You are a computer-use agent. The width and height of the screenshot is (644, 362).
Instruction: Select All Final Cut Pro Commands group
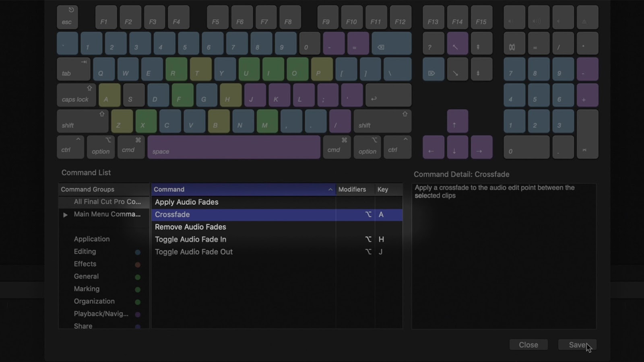click(104, 202)
